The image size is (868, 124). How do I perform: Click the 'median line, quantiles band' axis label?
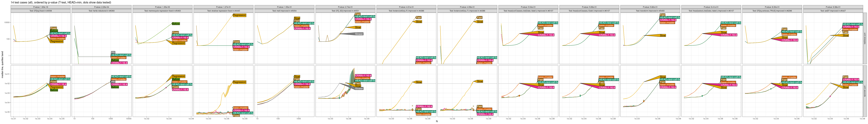(2, 65)
